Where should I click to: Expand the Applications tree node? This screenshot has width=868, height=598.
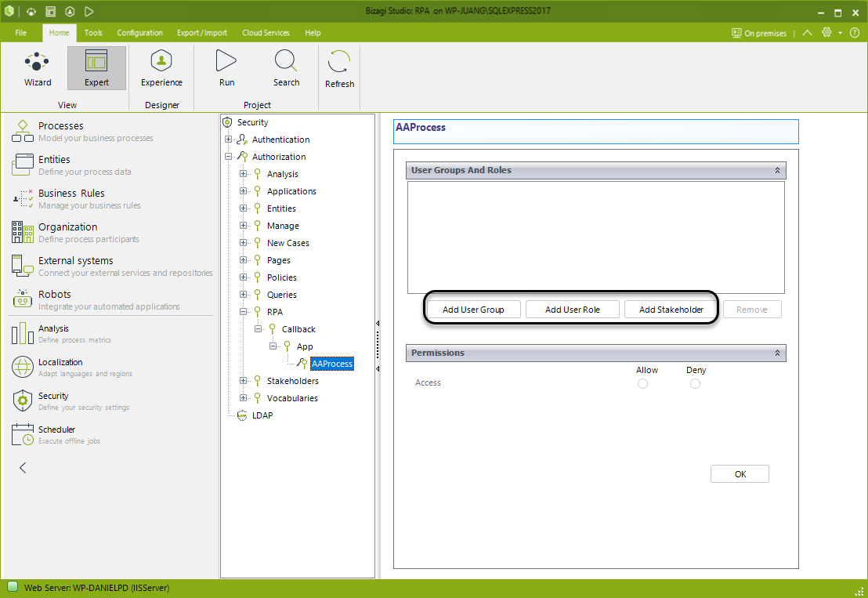coord(243,191)
